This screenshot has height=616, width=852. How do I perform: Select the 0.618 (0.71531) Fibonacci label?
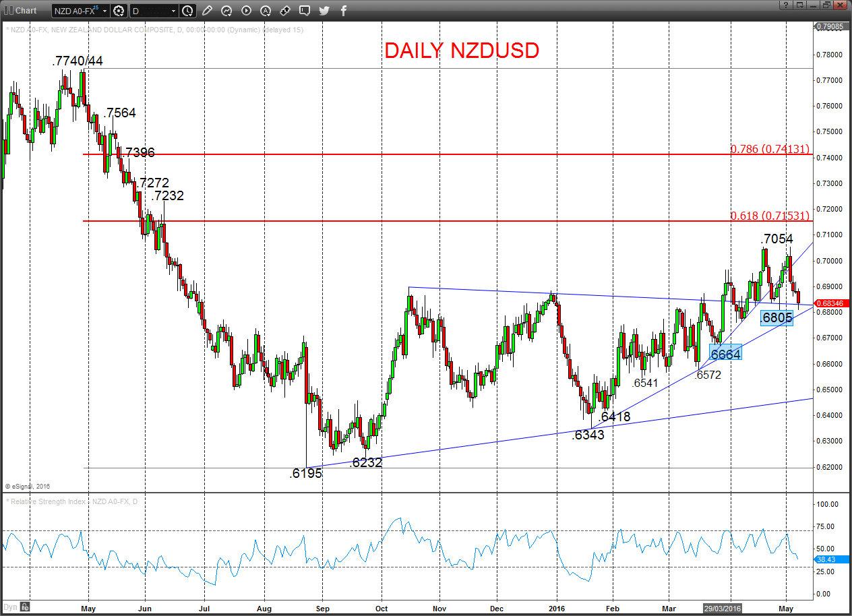click(x=769, y=216)
